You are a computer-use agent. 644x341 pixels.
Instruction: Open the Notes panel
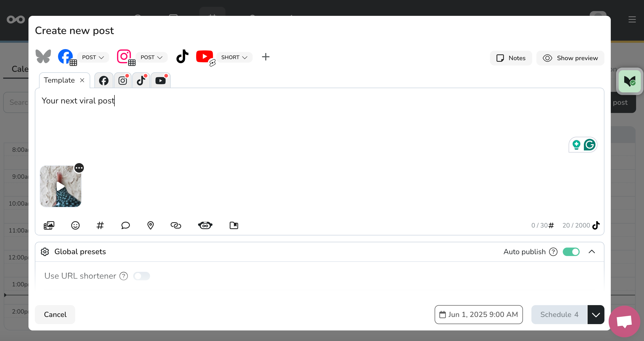pos(511,58)
